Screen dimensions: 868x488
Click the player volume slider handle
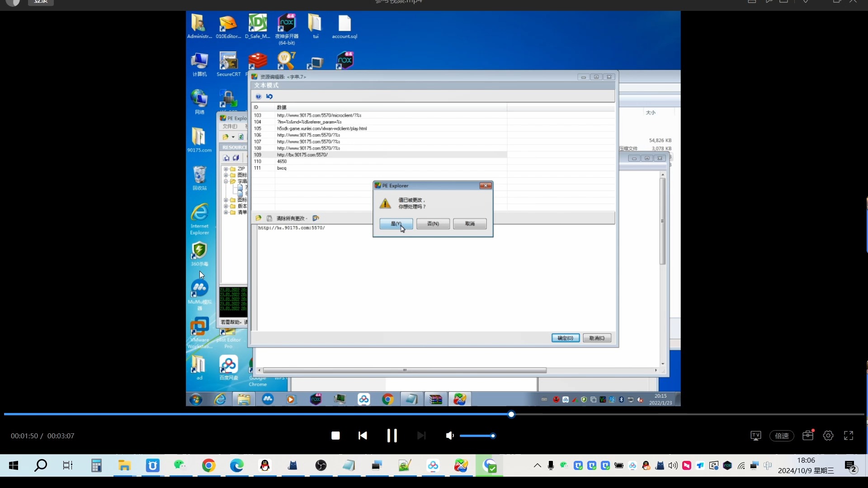coord(493,436)
